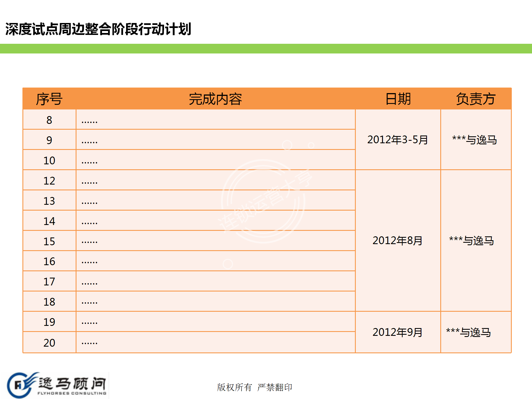Click the slide title 深度试点周边整合阶段行动计划
The height and width of the screenshot is (399, 532).
98,29
